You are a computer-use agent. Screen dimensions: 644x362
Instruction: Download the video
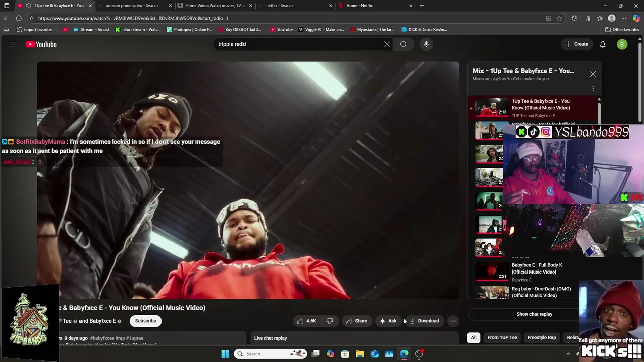click(424, 321)
